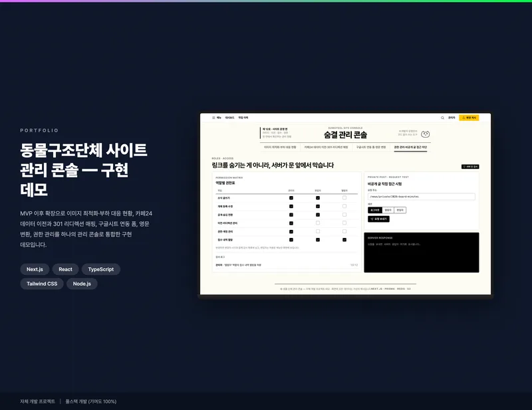The height and width of the screenshot is (410, 532).
Task: Select 열람자 session option
Action: (x=388, y=210)
